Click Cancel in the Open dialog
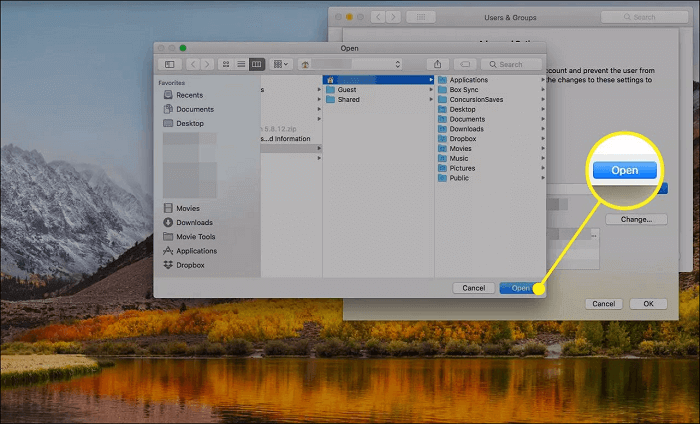 click(473, 288)
